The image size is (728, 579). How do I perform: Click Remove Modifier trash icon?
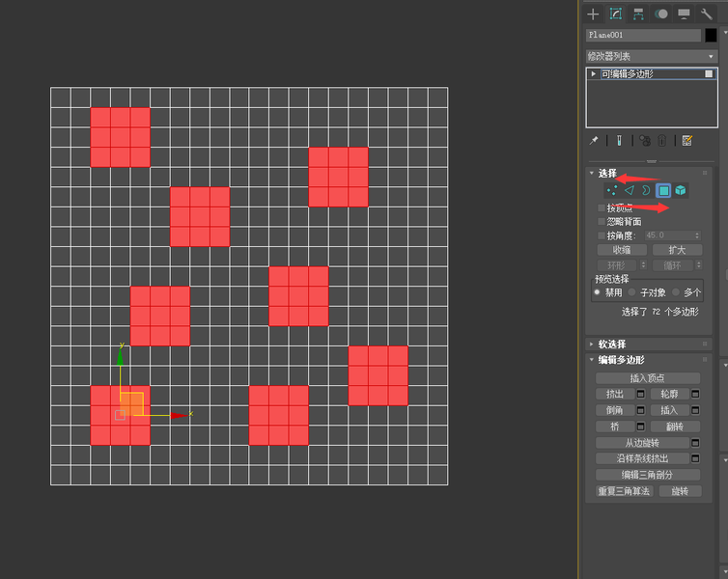click(x=662, y=141)
